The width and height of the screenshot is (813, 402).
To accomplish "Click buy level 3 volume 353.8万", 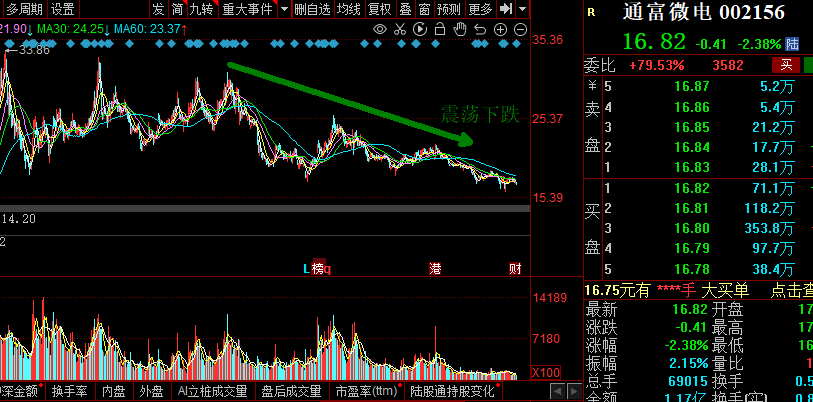I will coord(768,228).
